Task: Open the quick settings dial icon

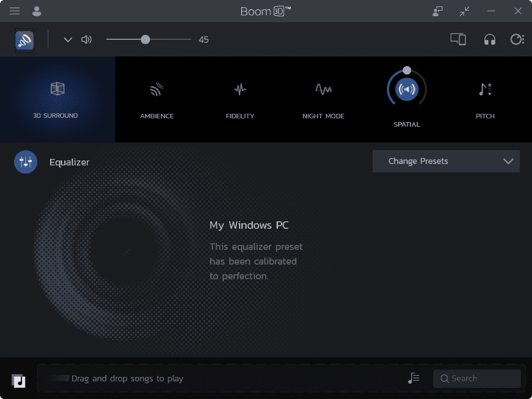Action: coord(517,39)
